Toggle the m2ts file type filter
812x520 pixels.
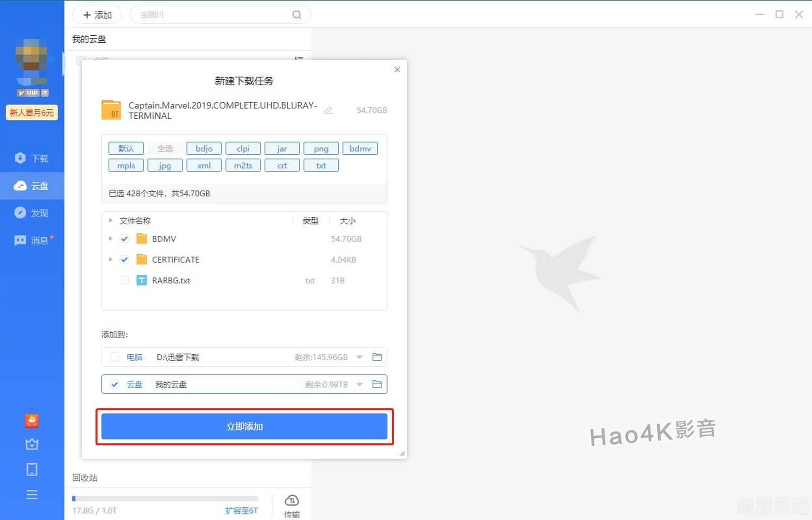click(x=243, y=165)
